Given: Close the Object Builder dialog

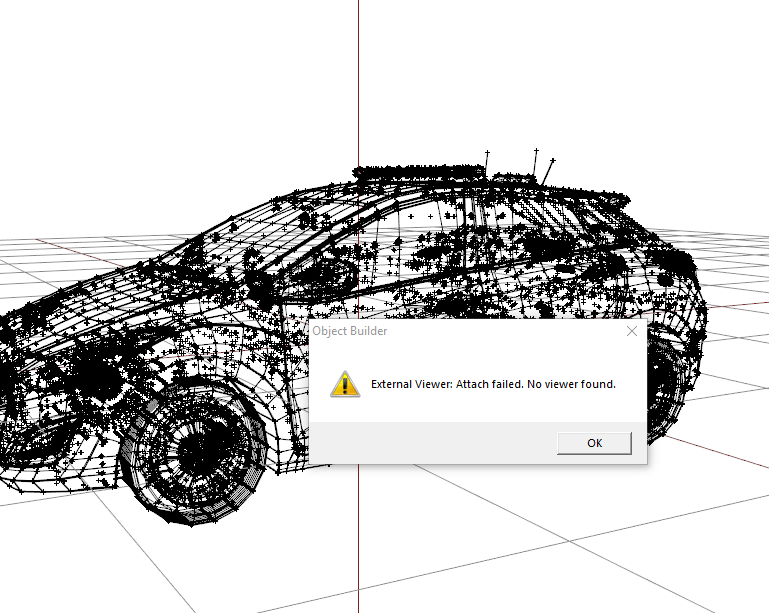Looking at the screenshot, I should (632, 332).
